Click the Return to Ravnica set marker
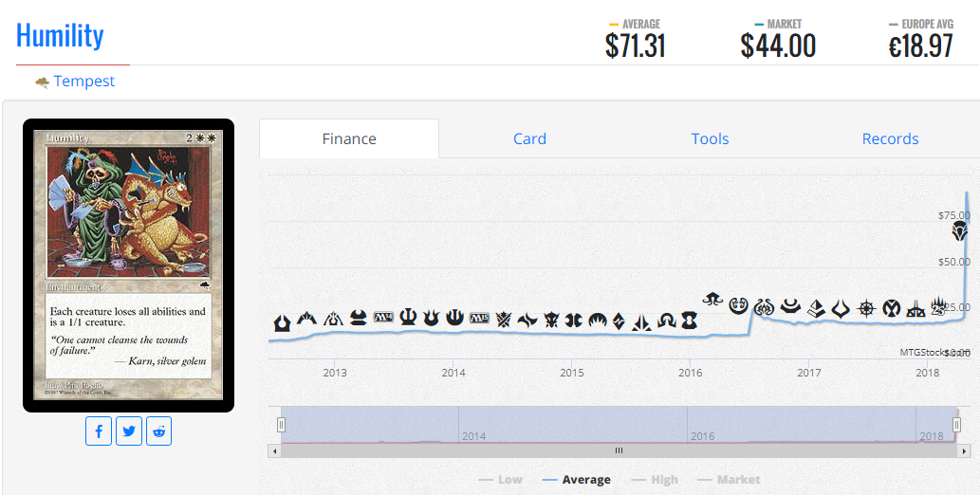This screenshot has width=980, height=495. pyautogui.click(x=282, y=323)
